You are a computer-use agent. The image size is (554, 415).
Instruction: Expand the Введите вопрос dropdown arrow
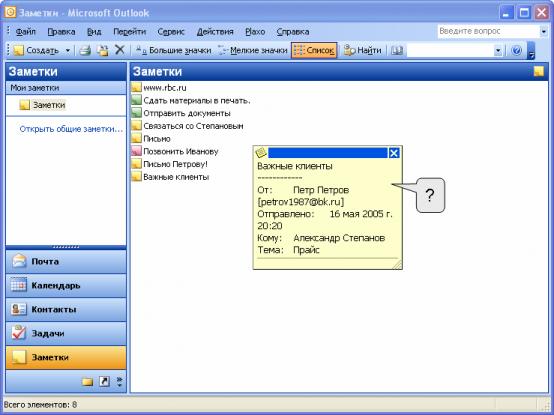tap(543, 31)
